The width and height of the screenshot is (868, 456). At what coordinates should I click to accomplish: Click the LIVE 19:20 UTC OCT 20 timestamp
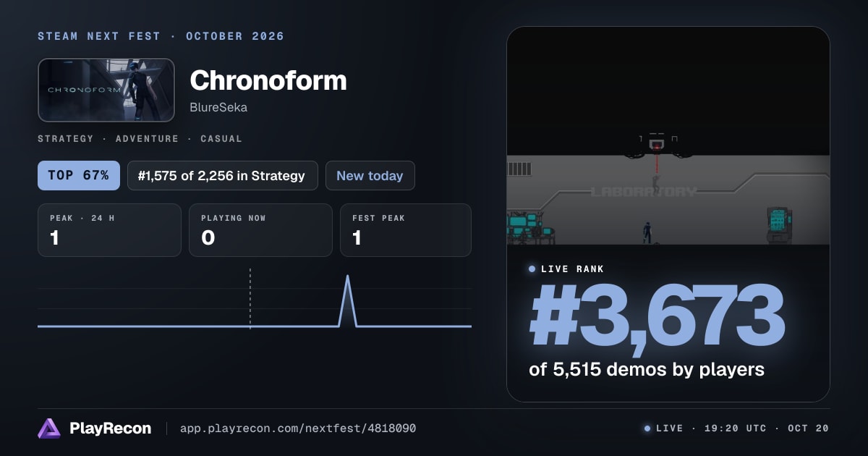[x=742, y=428]
